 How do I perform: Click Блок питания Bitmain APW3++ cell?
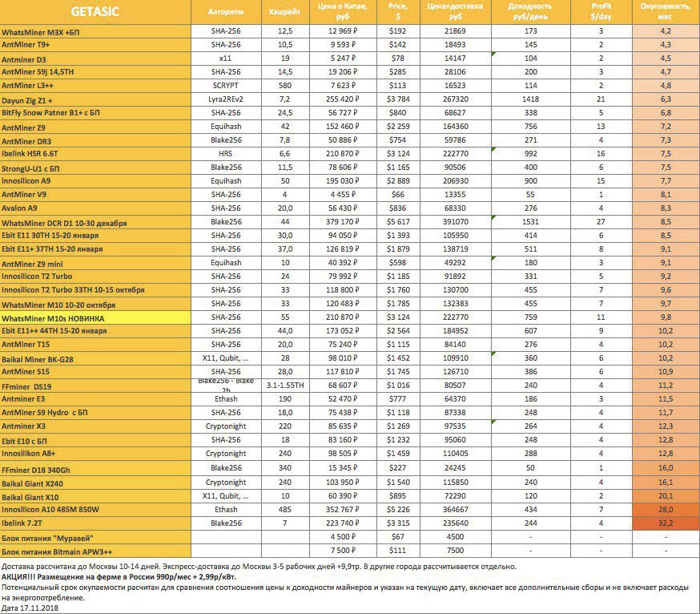click(x=95, y=551)
